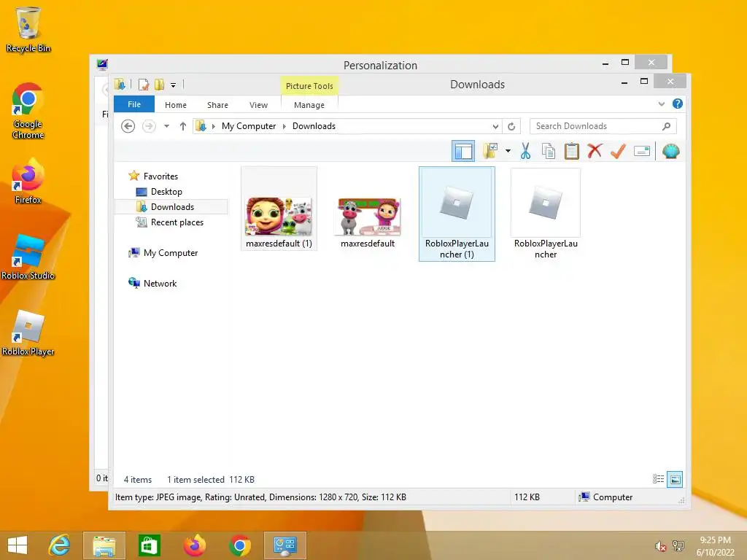
Task: Open the File tab
Action: pyautogui.click(x=134, y=104)
